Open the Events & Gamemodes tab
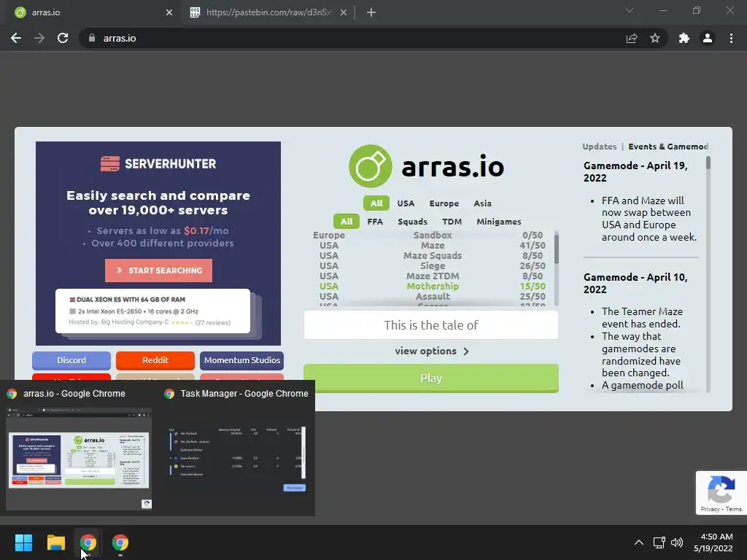The height and width of the screenshot is (560, 747). (x=668, y=147)
